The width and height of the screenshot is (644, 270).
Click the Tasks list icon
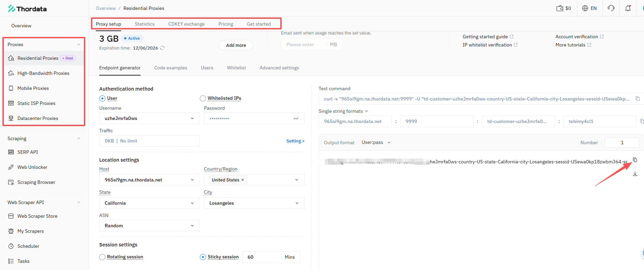pos(11,261)
